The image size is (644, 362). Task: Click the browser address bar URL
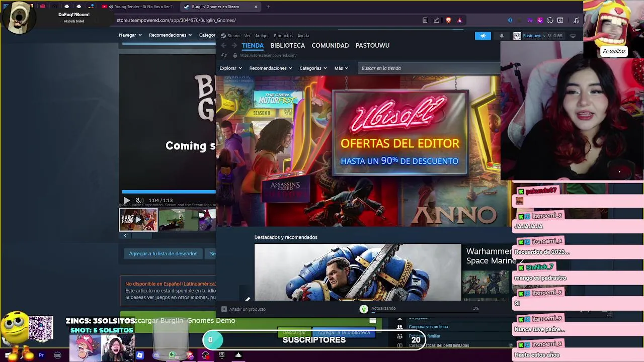(176, 20)
